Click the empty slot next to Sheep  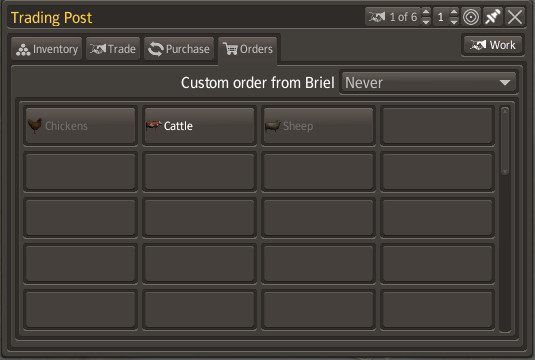tap(437, 126)
